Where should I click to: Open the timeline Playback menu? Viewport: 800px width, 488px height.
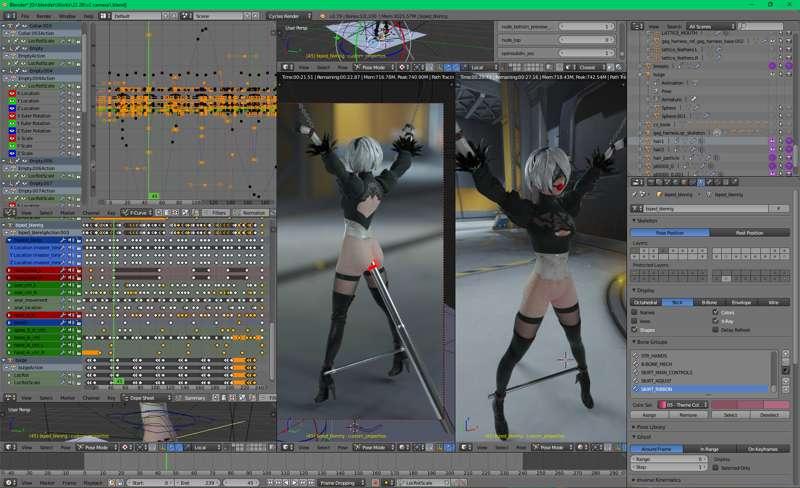click(92, 482)
